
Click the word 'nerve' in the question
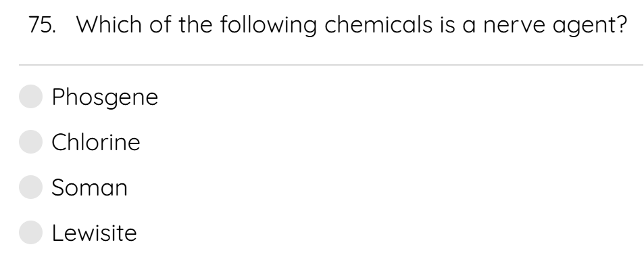(514, 27)
